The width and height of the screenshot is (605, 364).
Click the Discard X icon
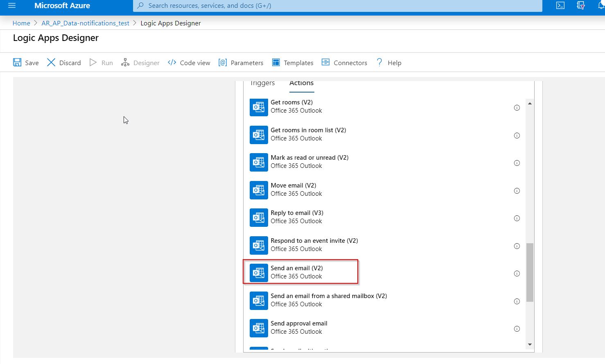click(x=51, y=62)
